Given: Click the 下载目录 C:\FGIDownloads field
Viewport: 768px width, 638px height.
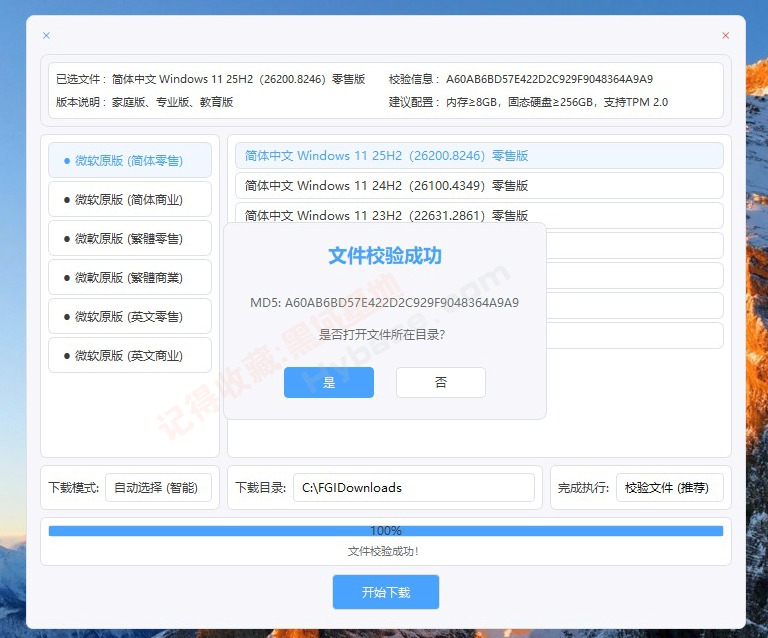Looking at the screenshot, I should (413, 488).
